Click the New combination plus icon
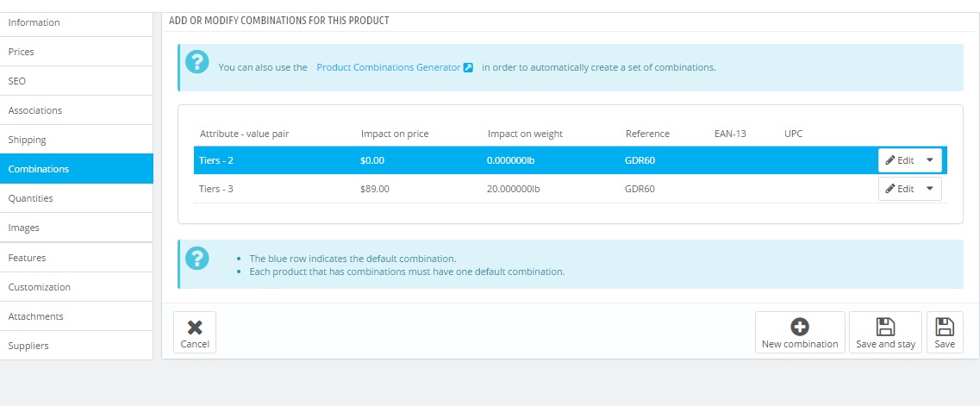Viewport: 980px width, 406px height. pyautogui.click(x=799, y=327)
